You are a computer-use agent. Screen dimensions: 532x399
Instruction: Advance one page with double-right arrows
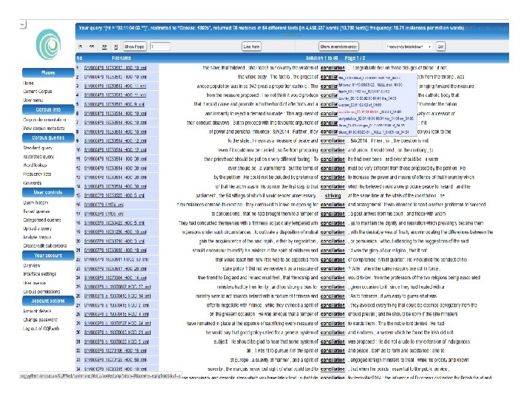[x=104, y=47]
